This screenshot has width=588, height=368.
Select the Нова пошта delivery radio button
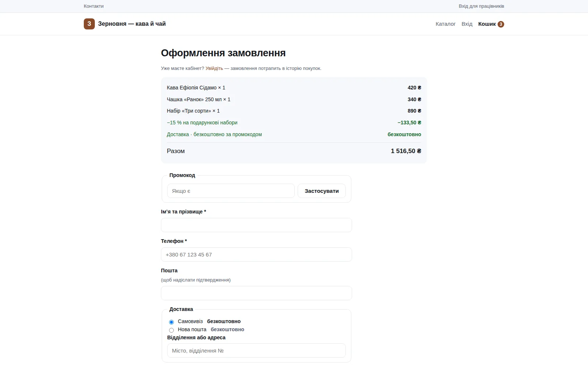tap(171, 330)
